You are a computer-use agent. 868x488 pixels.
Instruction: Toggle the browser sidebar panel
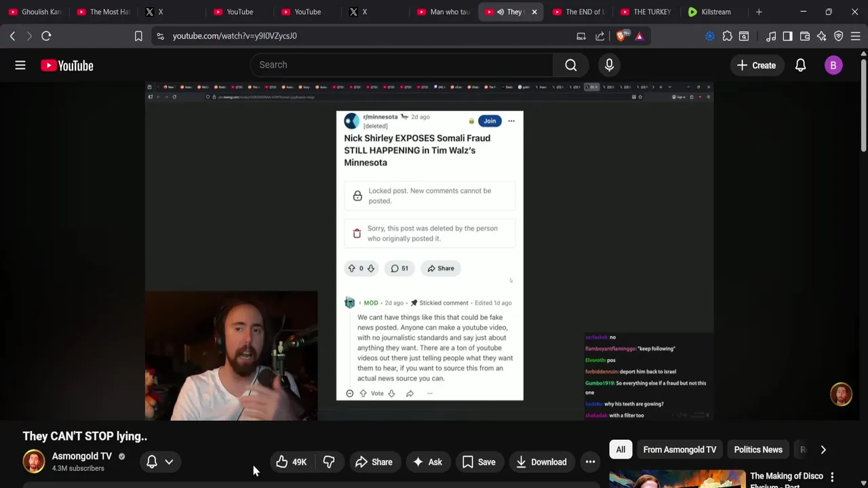pos(787,36)
